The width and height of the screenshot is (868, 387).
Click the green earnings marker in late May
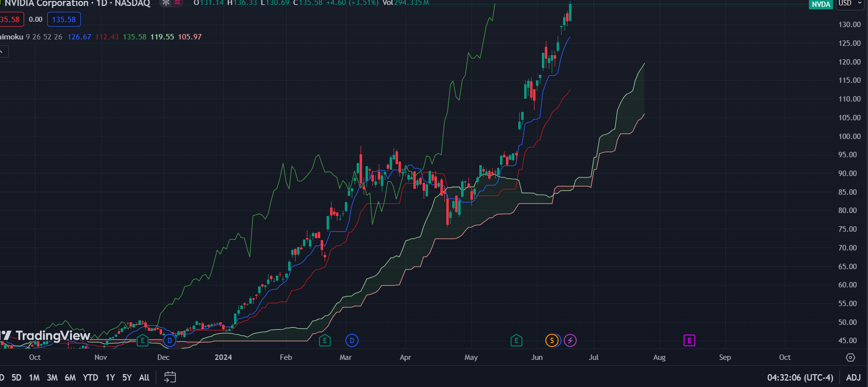point(516,340)
